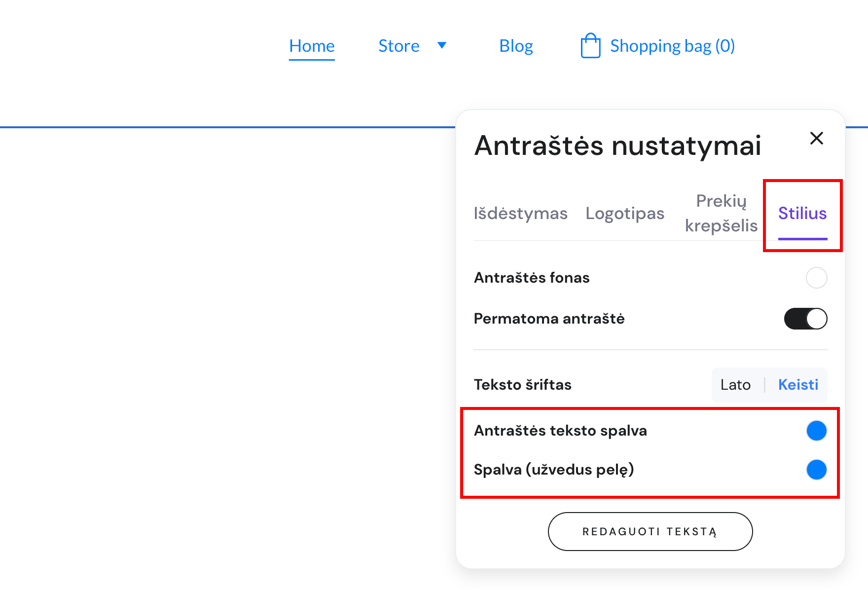Image resolution: width=868 pixels, height=590 pixels.
Task: Open the Prekių krepšelis tab
Action: [722, 213]
